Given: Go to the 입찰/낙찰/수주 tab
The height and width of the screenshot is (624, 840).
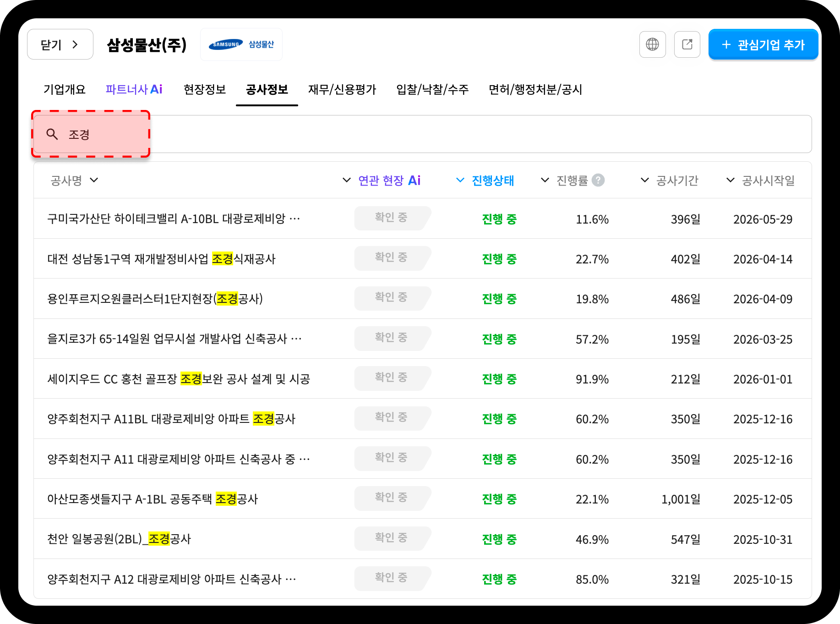Looking at the screenshot, I should (432, 89).
